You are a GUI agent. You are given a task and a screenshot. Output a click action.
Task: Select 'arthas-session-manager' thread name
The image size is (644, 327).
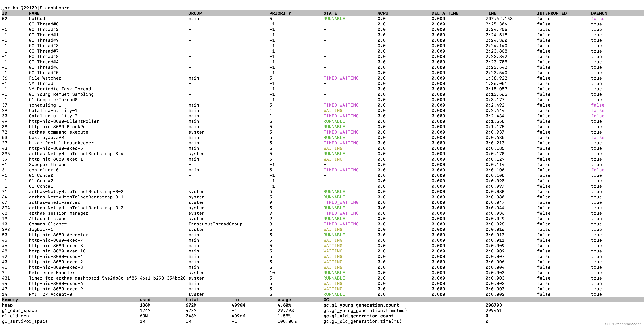pyautogui.click(x=58, y=213)
